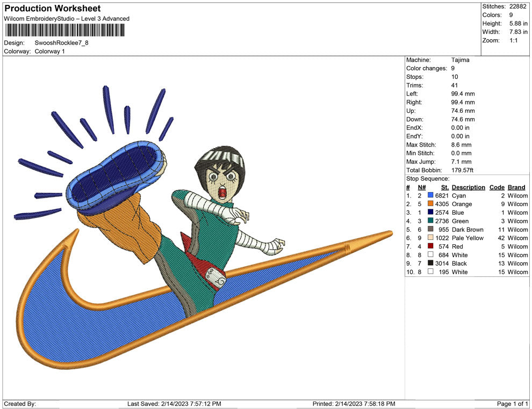Image resolution: width=532 pixels, height=409 pixels.
Task: Click the 'Brand' column header
Action: 516,187
